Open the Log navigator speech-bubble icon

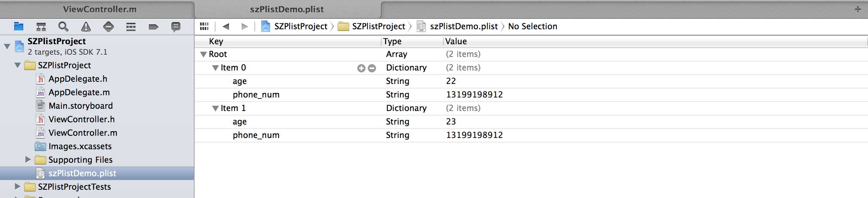click(x=176, y=27)
